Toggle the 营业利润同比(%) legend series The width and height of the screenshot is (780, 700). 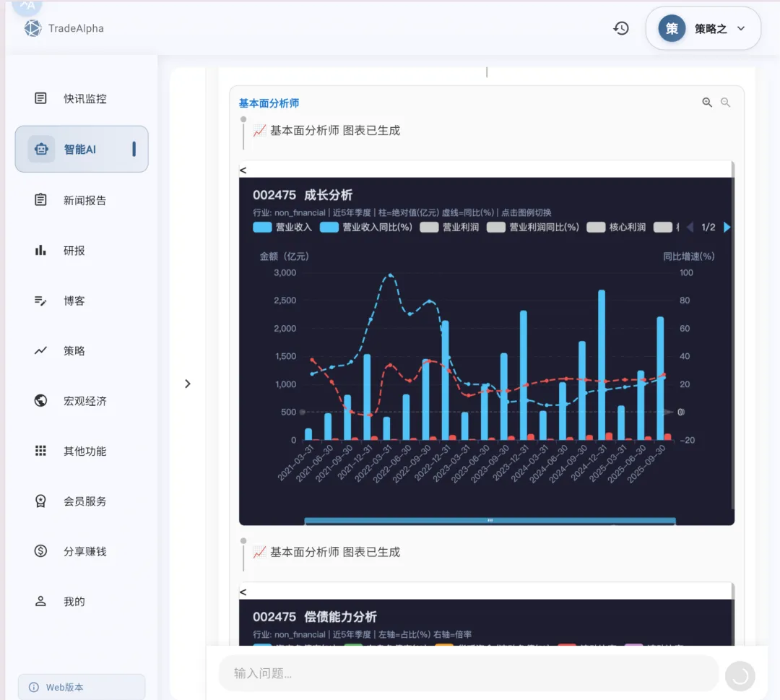point(533,228)
